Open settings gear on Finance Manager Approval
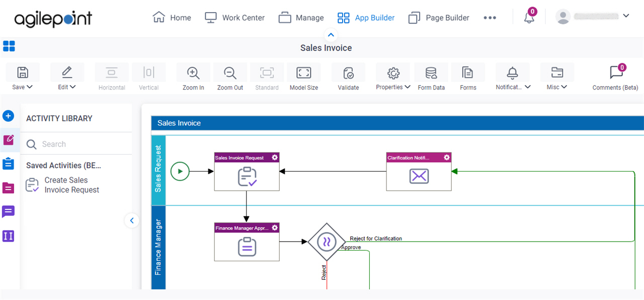The height and width of the screenshot is (300, 644). [275, 228]
